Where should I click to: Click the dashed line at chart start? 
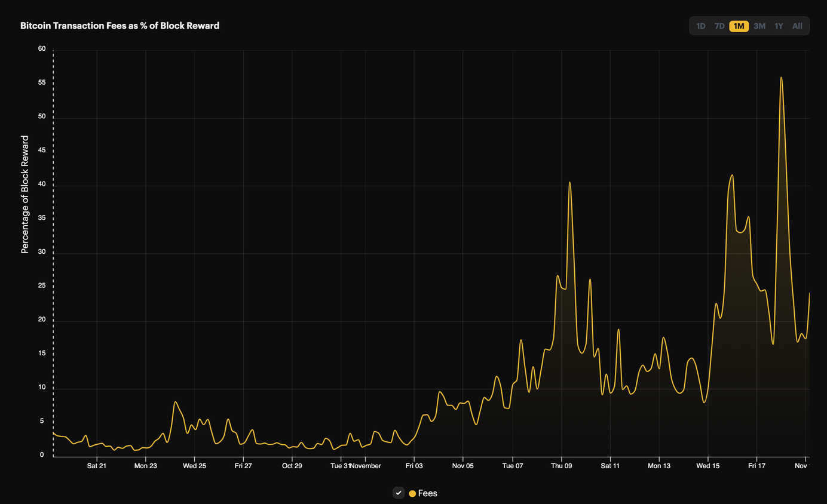click(53, 239)
